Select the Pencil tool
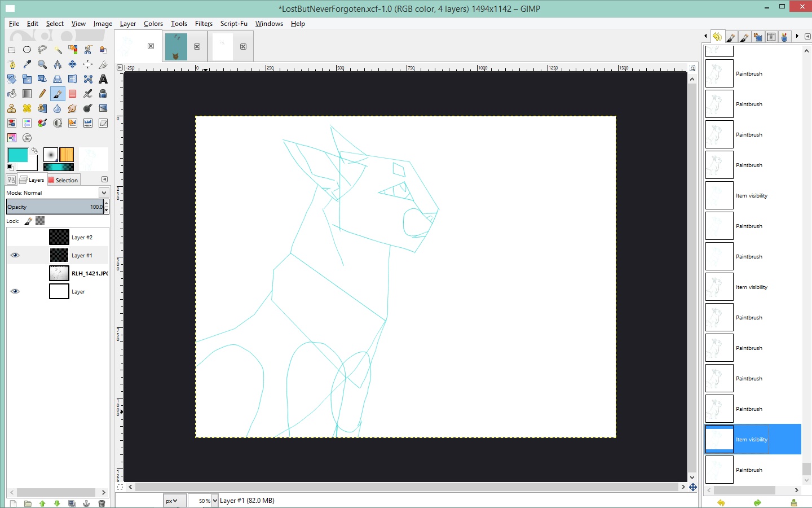Screen dimensions: 812x508 42,94
